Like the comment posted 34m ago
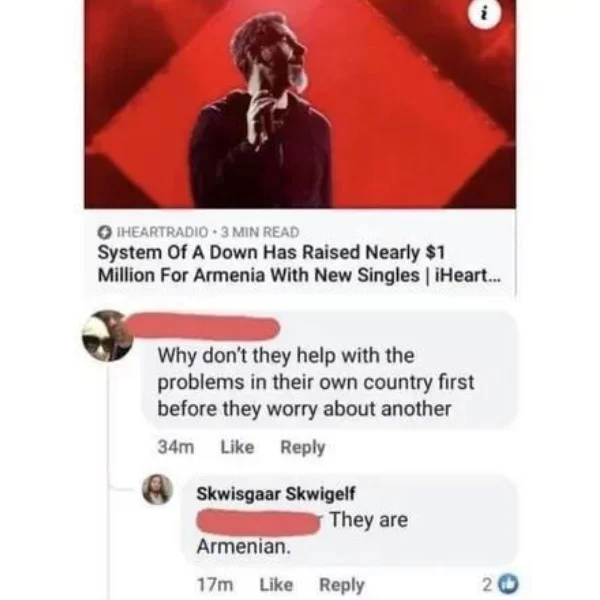This screenshot has height=600, width=600. (x=237, y=447)
